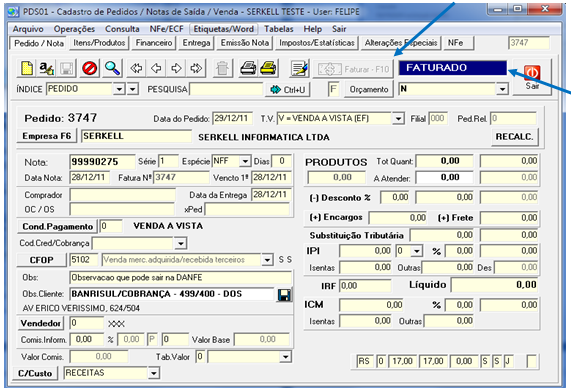The width and height of the screenshot is (571, 392).
Task: Expand the C/Custo RECEITAS dropdown
Action: (x=154, y=373)
